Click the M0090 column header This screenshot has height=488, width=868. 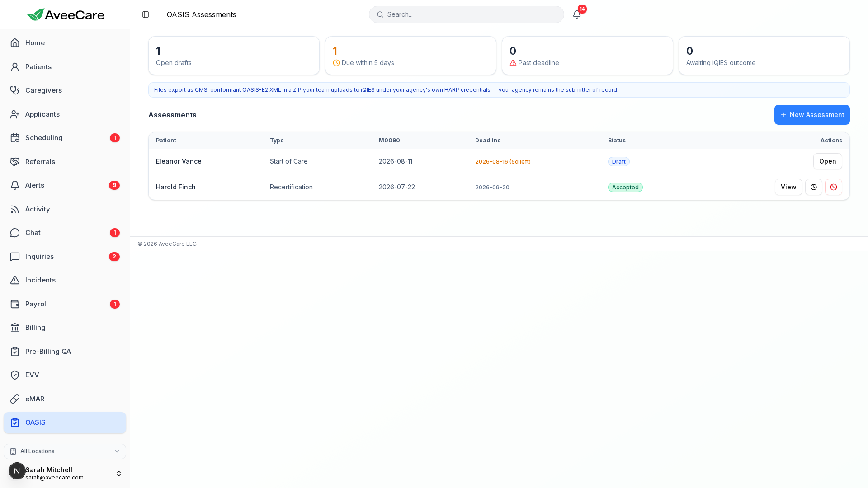(x=389, y=141)
